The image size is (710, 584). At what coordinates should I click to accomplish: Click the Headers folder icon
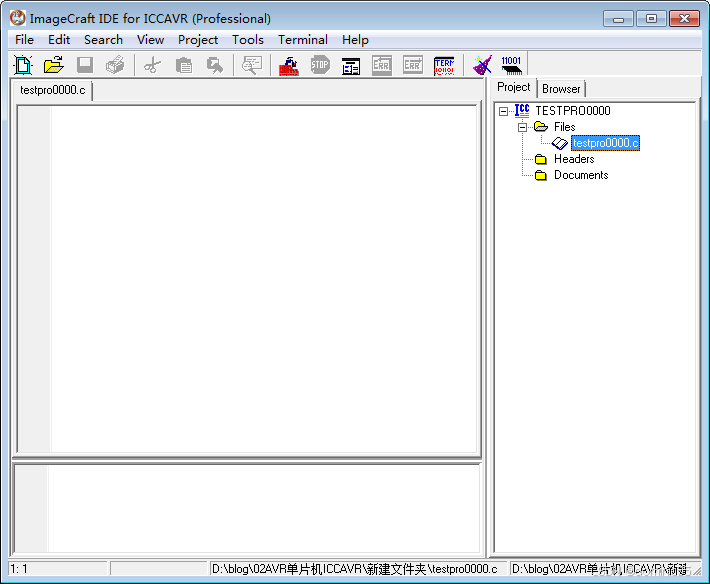541,159
